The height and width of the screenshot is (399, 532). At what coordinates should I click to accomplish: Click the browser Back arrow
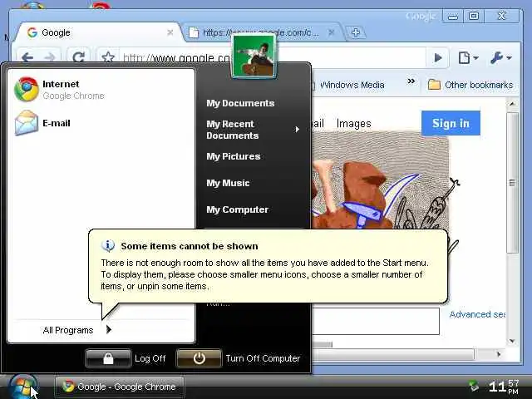[x=27, y=57]
